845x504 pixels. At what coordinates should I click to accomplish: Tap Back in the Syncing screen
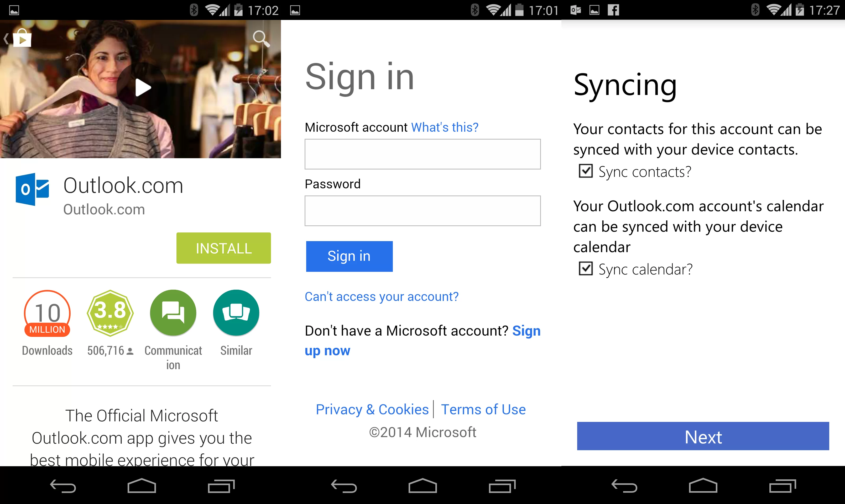click(x=624, y=486)
